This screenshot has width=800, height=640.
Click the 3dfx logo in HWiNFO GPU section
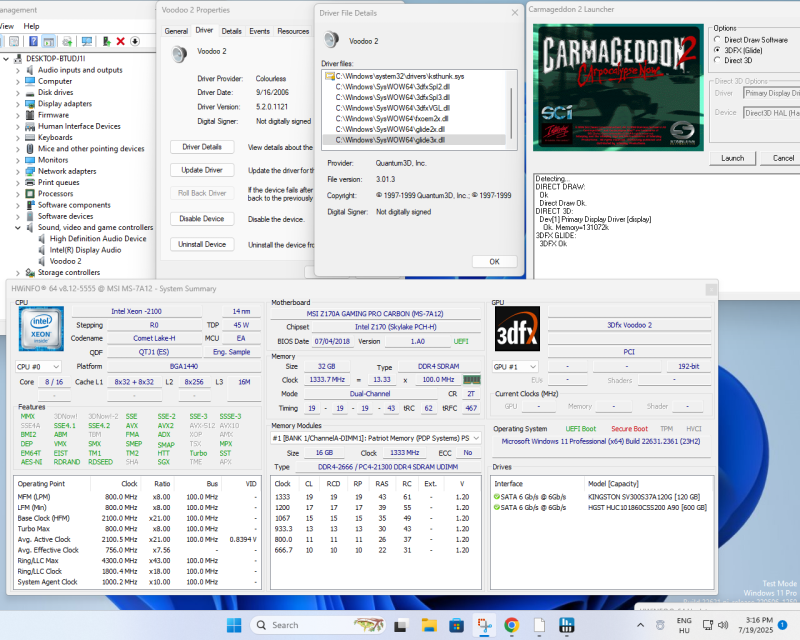(x=517, y=329)
